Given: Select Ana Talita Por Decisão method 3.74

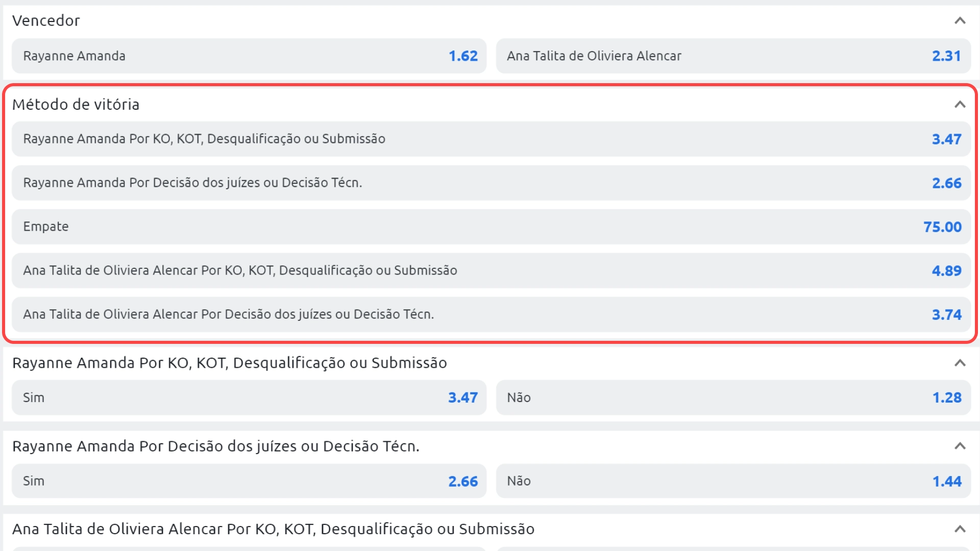Looking at the screenshot, I should click(491, 314).
